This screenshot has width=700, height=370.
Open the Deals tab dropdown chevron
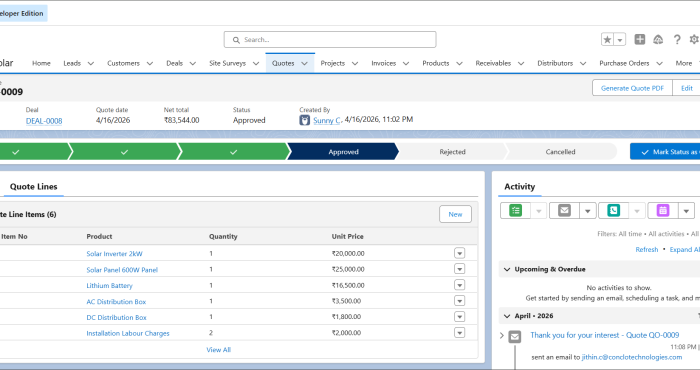pyautogui.click(x=193, y=63)
